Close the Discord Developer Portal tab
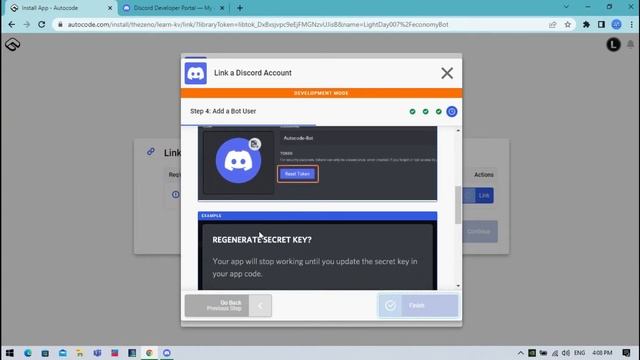The width and height of the screenshot is (640, 360). click(222, 8)
